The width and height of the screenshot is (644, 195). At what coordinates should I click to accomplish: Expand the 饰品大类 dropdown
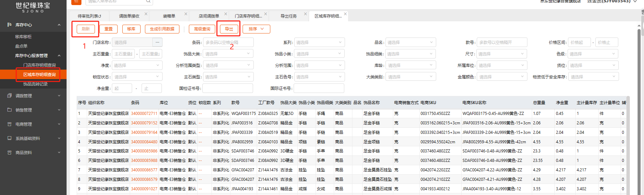tap(228, 54)
